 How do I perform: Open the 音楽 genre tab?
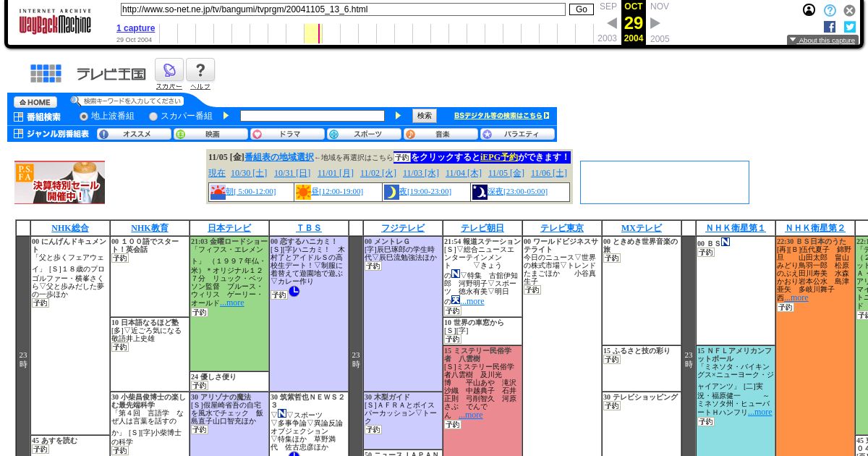[441, 134]
